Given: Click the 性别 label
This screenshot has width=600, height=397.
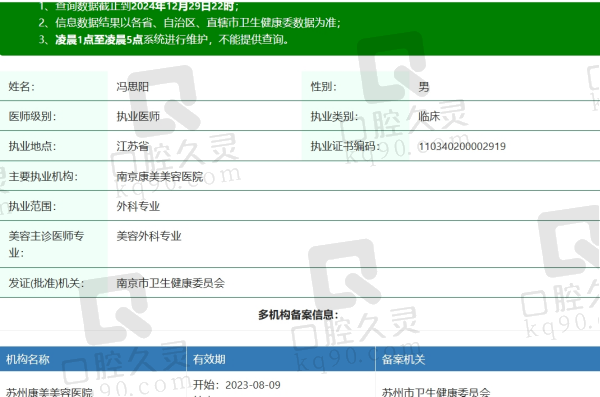Looking at the screenshot, I should click(323, 87).
